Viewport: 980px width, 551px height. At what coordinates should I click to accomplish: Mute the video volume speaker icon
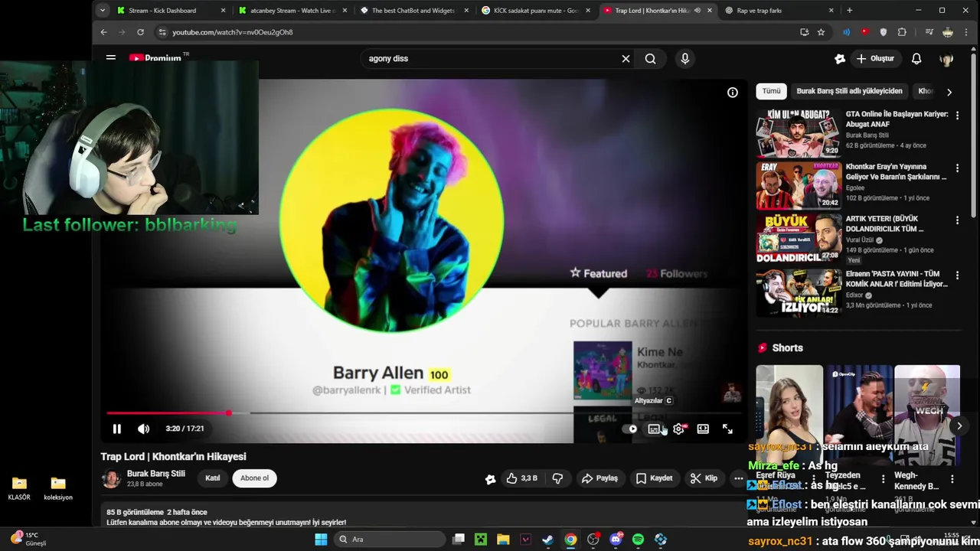pyautogui.click(x=144, y=429)
